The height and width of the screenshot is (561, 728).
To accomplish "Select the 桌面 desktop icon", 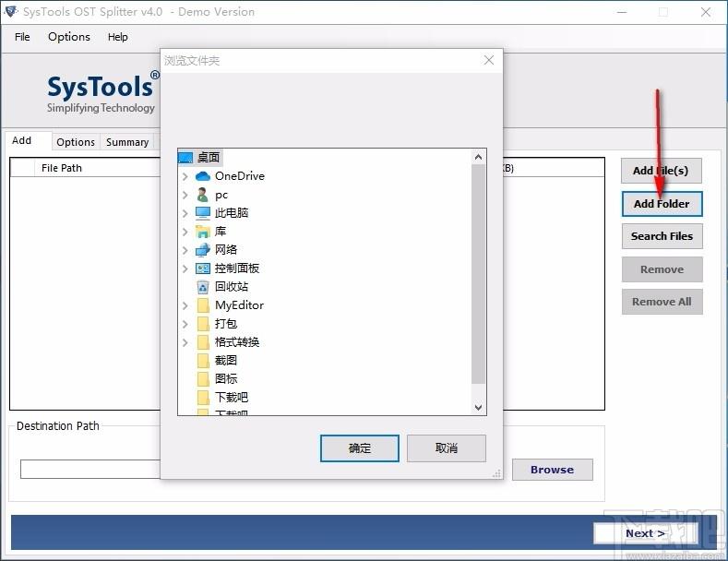I will click(x=185, y=158).
